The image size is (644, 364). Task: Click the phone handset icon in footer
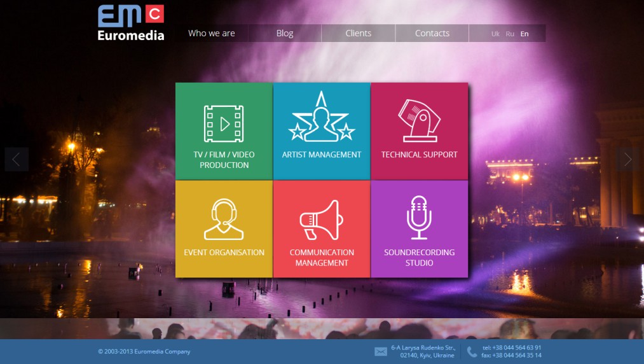point(472,352)
